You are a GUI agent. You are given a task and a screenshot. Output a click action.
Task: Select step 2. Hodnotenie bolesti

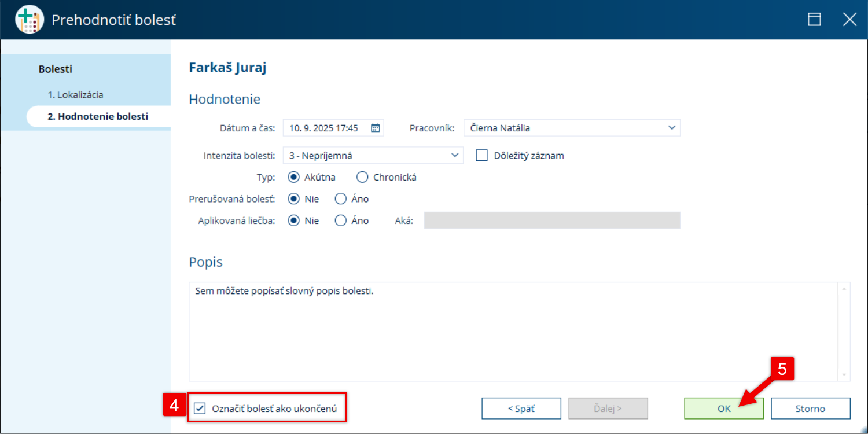[98, 116]
